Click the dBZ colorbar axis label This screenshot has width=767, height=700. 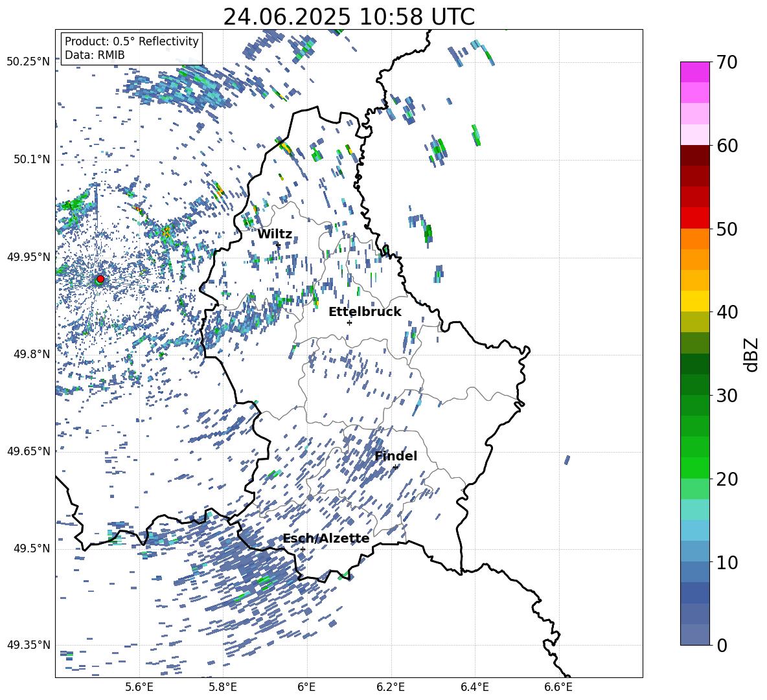[751, 354]
